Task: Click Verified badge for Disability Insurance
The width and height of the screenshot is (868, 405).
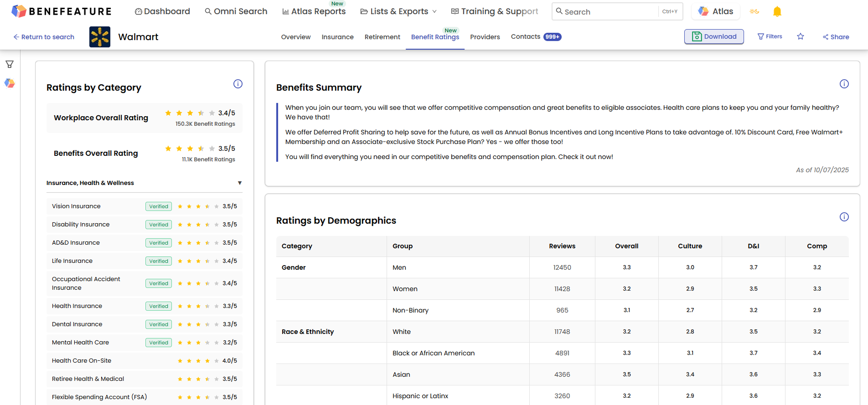Action: (x=159, y=225)
